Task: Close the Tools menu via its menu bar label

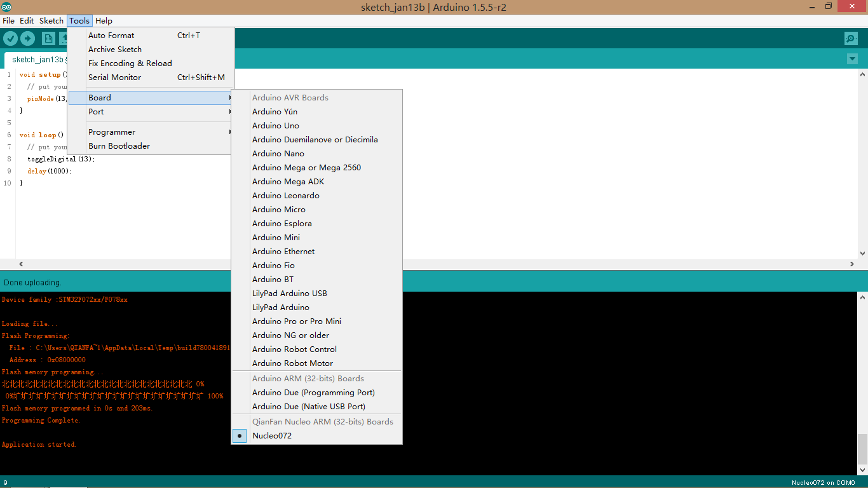Action: (79, 21)
